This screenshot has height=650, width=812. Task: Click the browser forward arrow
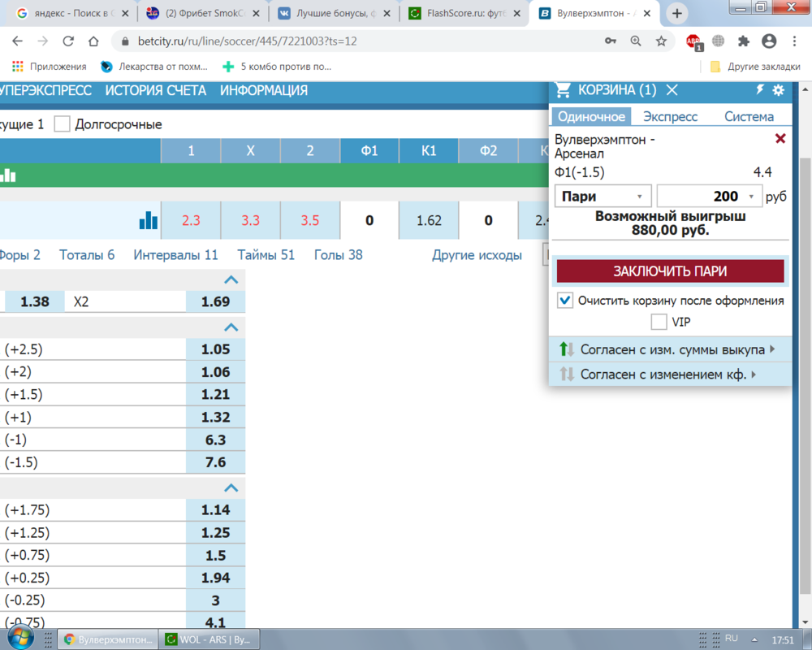click(x=42, y=41)
